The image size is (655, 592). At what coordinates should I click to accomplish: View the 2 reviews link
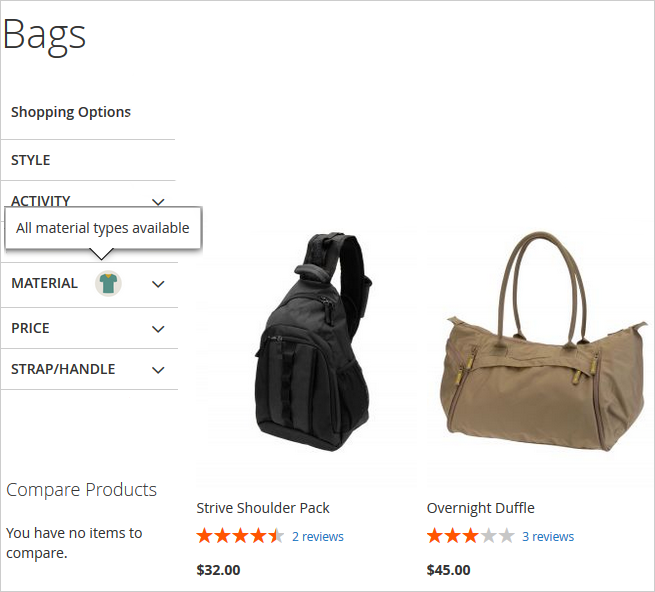(x=317, y=537)
